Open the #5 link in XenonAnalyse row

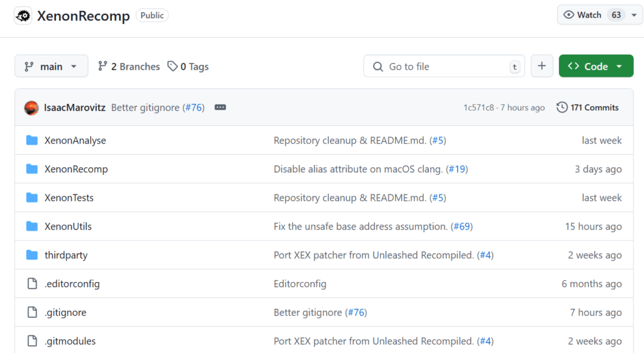point(438,140)
